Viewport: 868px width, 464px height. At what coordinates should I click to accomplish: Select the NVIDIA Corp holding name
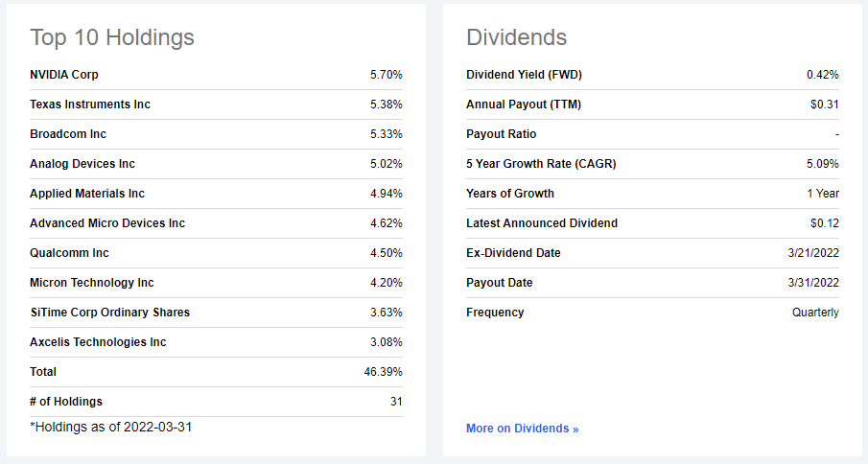pos(64,74)
